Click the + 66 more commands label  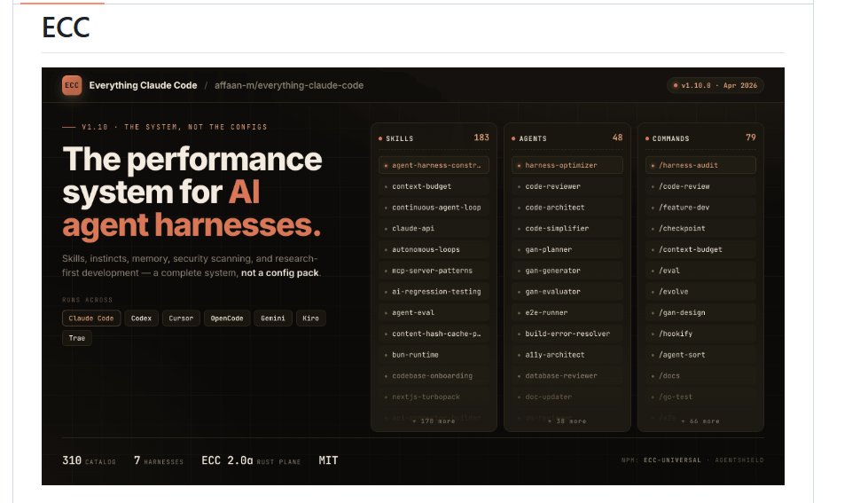700,421
